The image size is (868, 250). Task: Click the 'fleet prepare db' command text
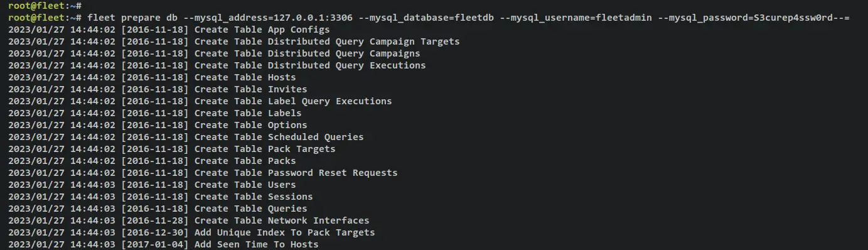click(132, 18)
